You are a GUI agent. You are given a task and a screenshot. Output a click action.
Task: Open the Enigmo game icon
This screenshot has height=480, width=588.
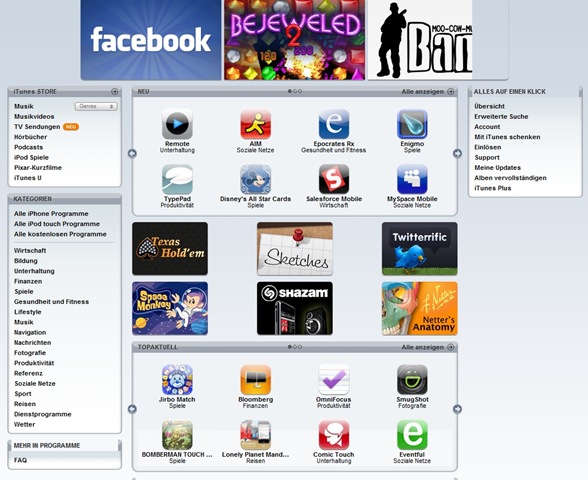click(412, 124)
